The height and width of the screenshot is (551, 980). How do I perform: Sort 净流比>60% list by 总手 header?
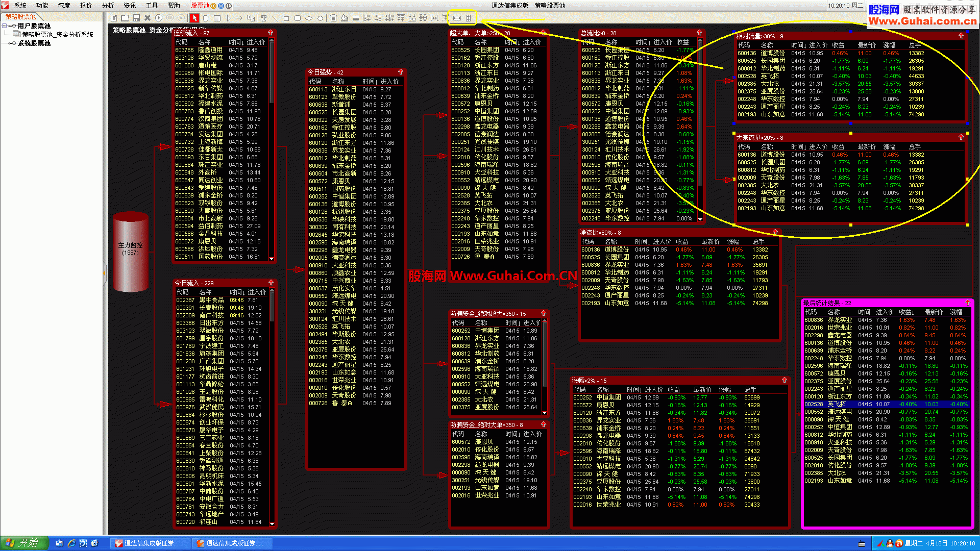point(758,242)
